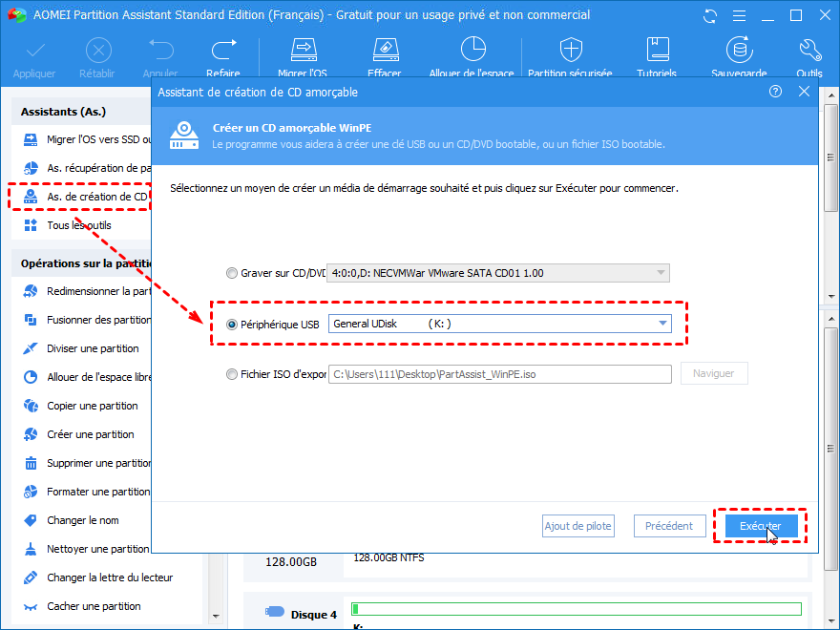The image size is (840, 630).
Task: Select Changer la lettre du lecteur operation
Action: (98, 577)
